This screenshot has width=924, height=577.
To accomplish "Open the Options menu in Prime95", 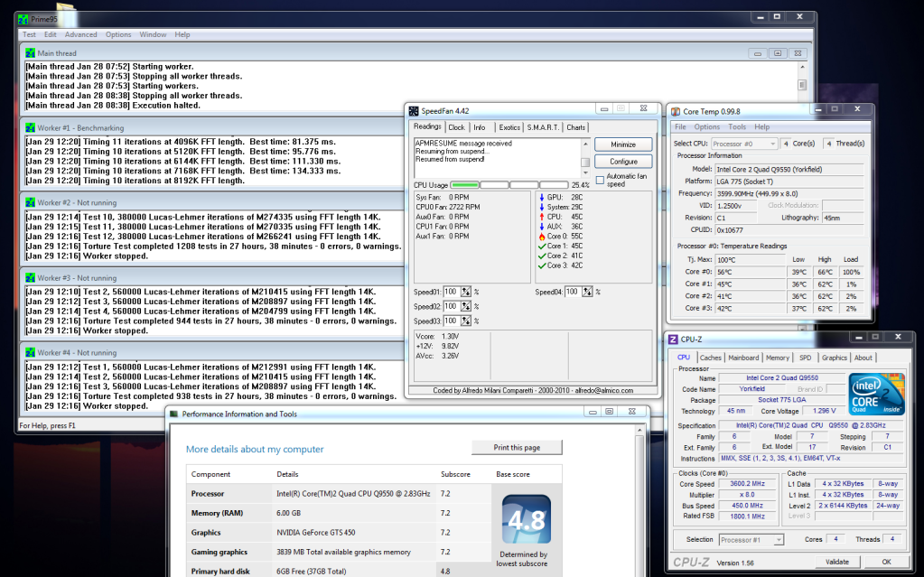I will click(118, 35).
